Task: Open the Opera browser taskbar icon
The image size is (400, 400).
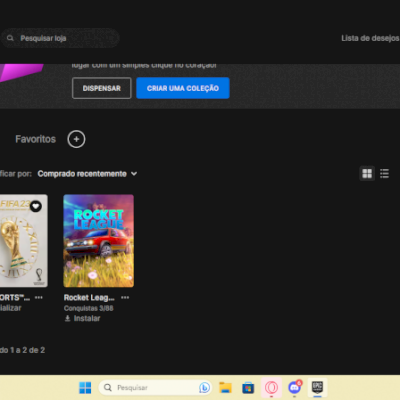Action: click(271, 387)
